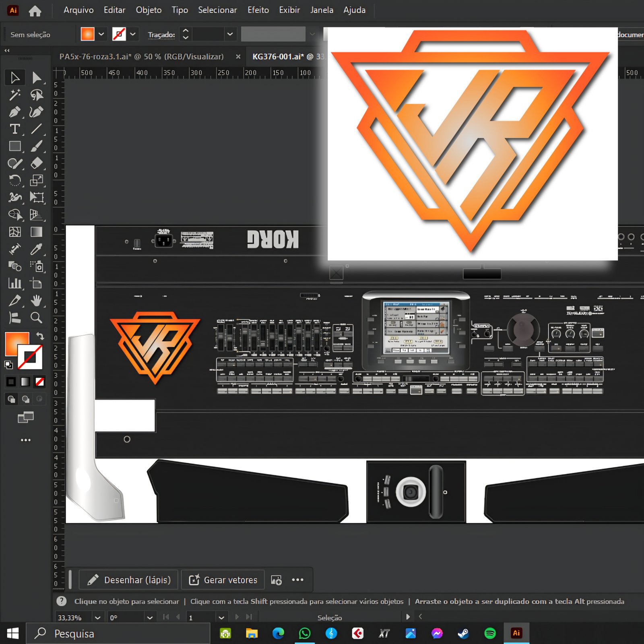Select the Pen tool
The image size is (644, 644).
15,112
